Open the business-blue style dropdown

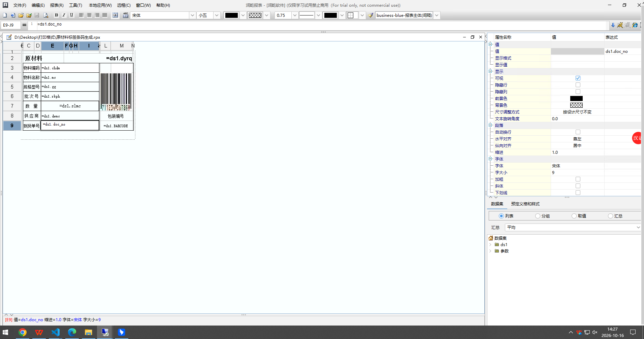[x=437, y=15]
